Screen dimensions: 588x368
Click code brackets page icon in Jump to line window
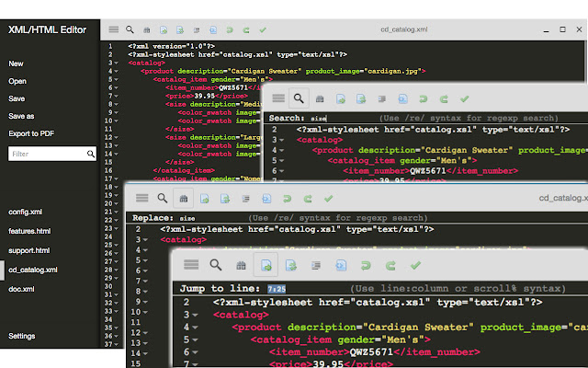(x=341, y=265)
